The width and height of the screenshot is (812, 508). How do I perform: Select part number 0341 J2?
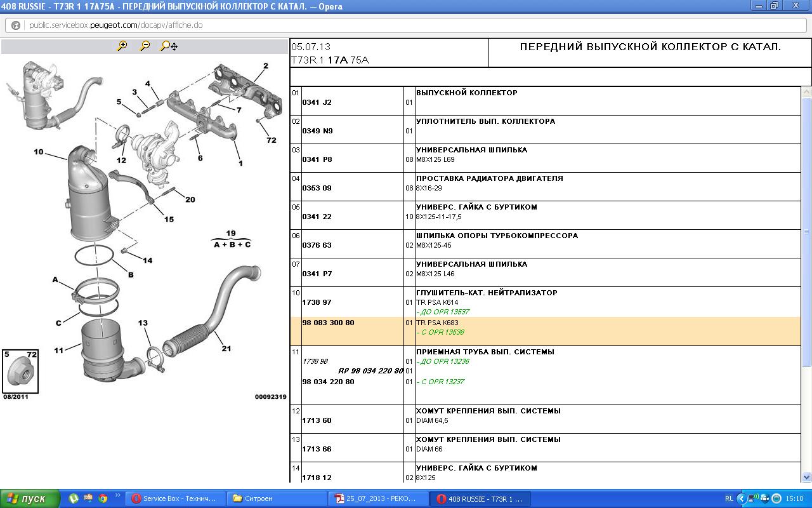(317, 102)
